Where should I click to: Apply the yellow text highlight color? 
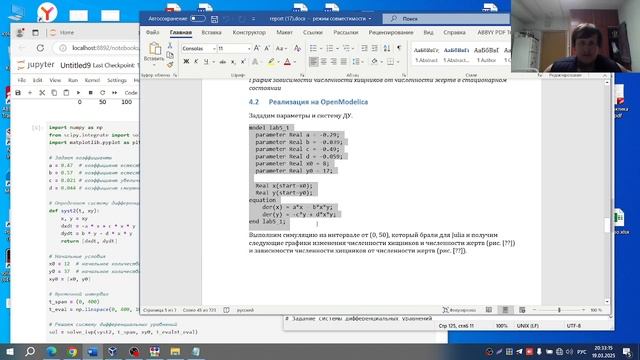tap(271, 62)
